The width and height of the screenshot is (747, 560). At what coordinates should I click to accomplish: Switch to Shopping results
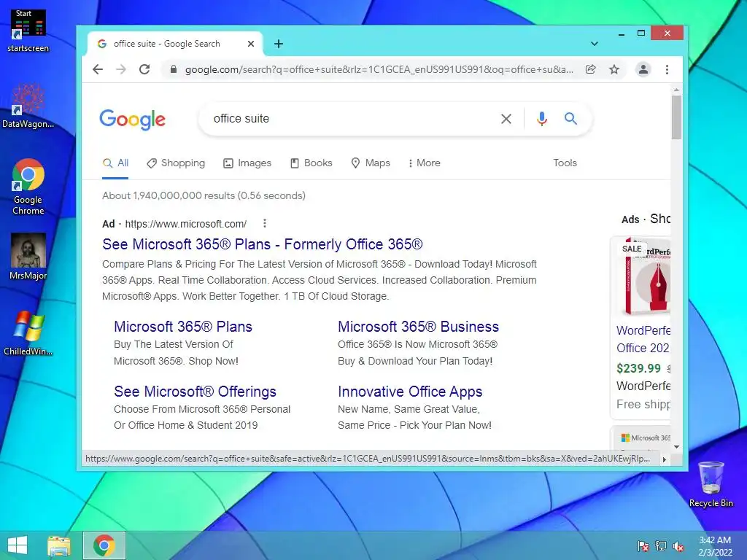[x=176, y=163]
